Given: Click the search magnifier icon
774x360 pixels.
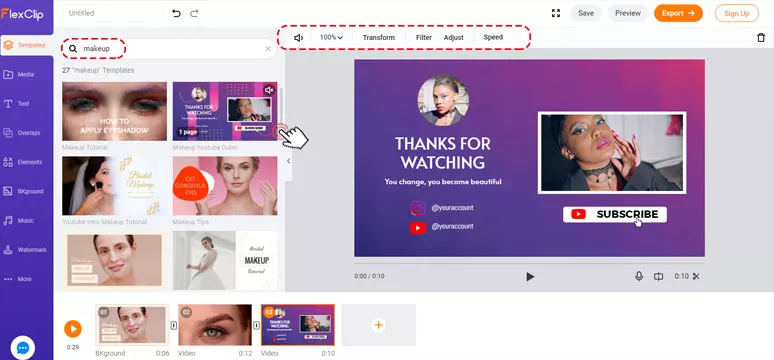Looking at the screenshot, I should (x=73, y=49).
